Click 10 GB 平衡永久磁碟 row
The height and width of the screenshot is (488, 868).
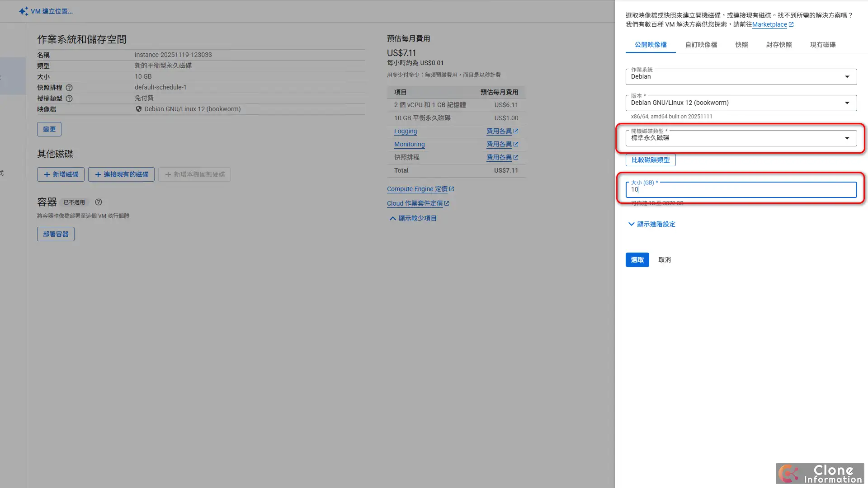456,118
